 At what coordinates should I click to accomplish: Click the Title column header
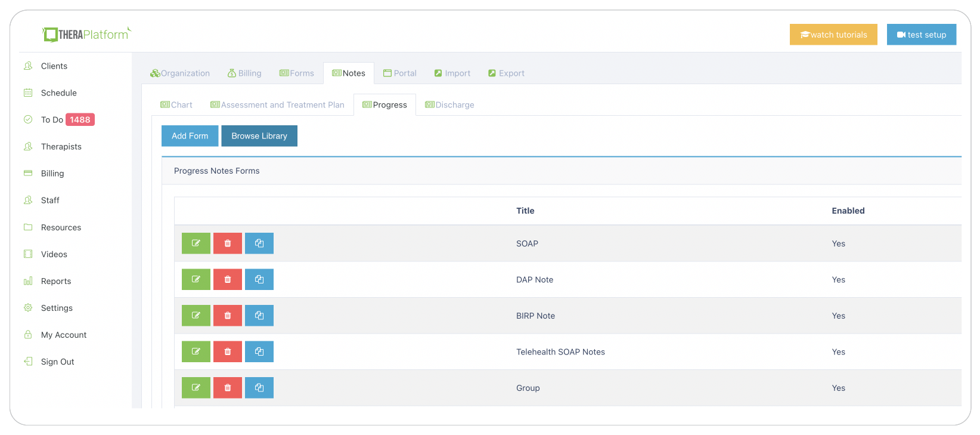pos(525,211)
